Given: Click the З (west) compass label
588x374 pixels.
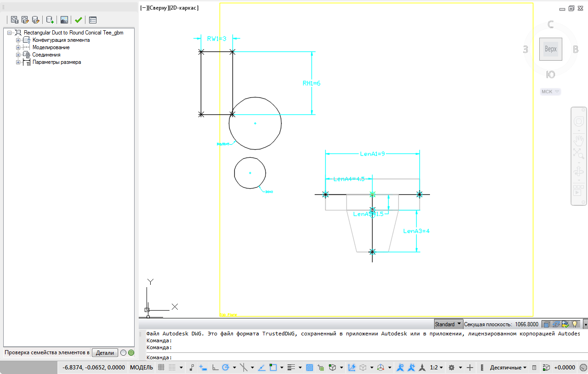Looking at the screenshot, I should coord(526,50).
